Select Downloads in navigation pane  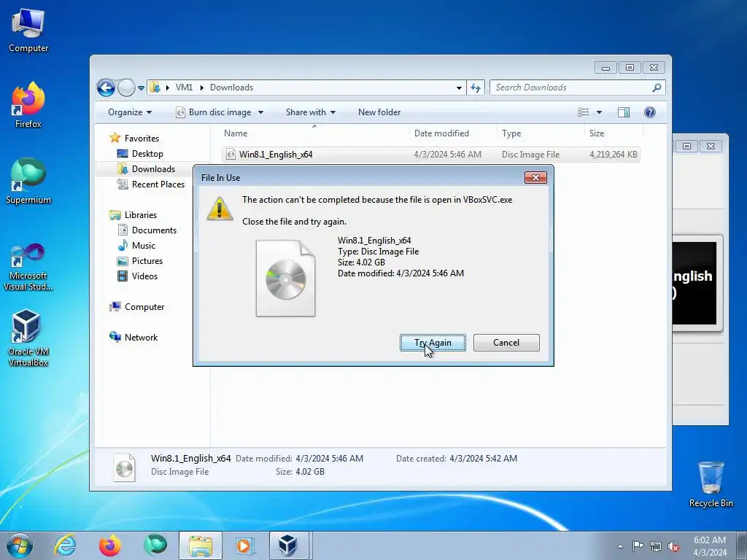(x=153, y=169)
